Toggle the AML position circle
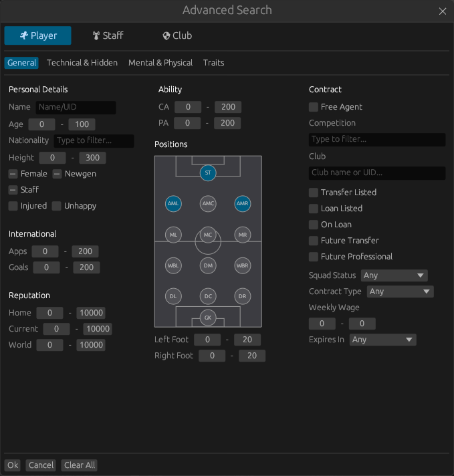 coord(173,203)
